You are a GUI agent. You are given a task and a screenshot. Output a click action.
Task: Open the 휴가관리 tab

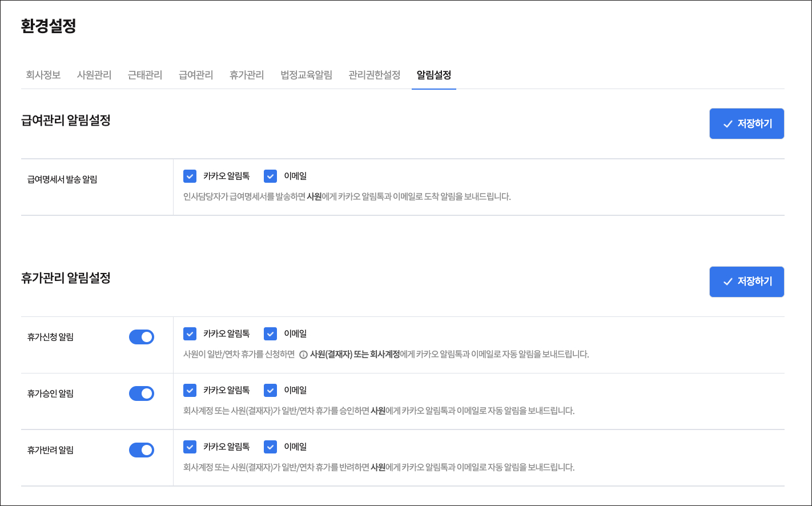(247, 75)
